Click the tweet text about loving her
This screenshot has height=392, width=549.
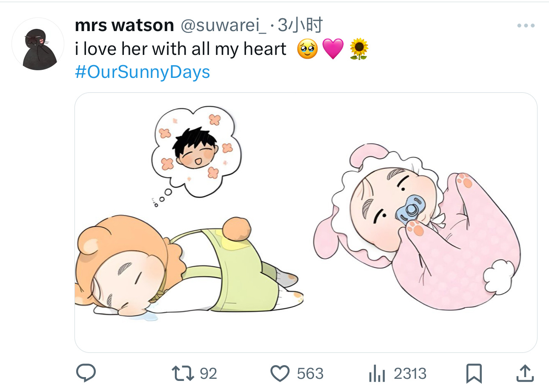tap(180, 49)
